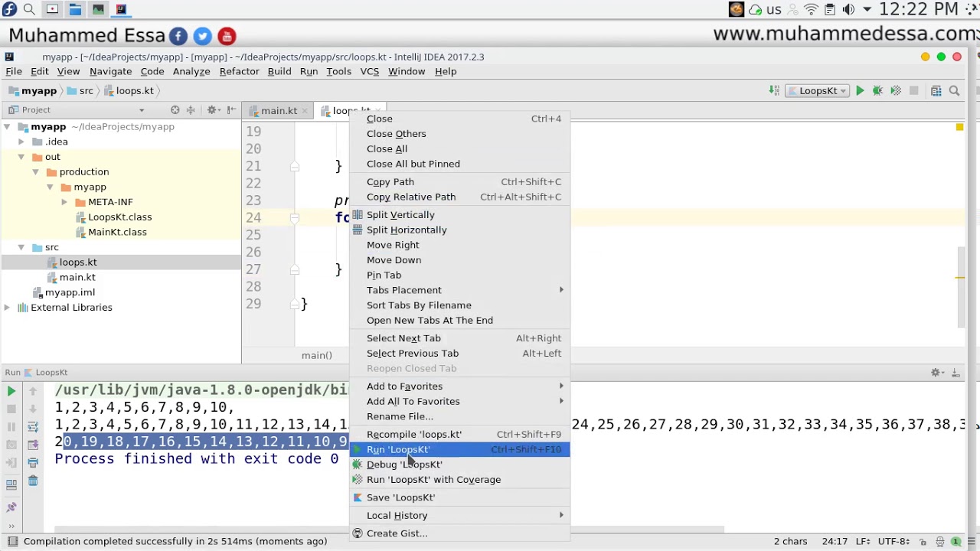The height and width of the screenshot is (551, 980).
Task: Pin the Run tab with pin icon
Action: 11,507
